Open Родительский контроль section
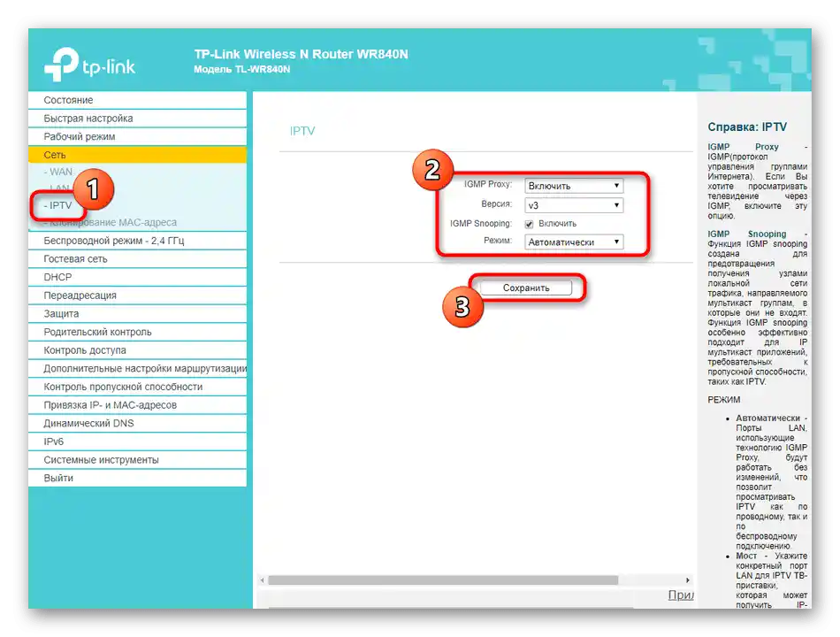The width and height of the screenshot is (840, 637). [137, 332]
